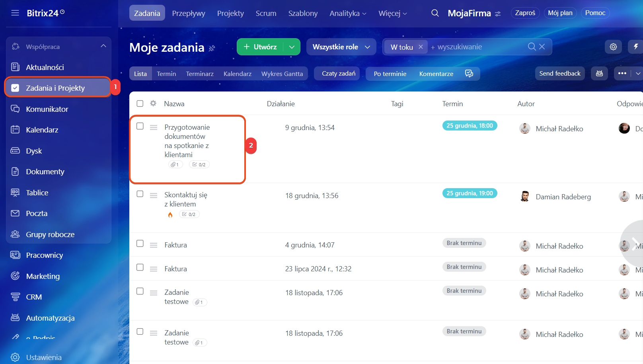Screen dimensions: 643x364
Task: Collapse the Współpraca sidebar section
Action: [103, 46]
